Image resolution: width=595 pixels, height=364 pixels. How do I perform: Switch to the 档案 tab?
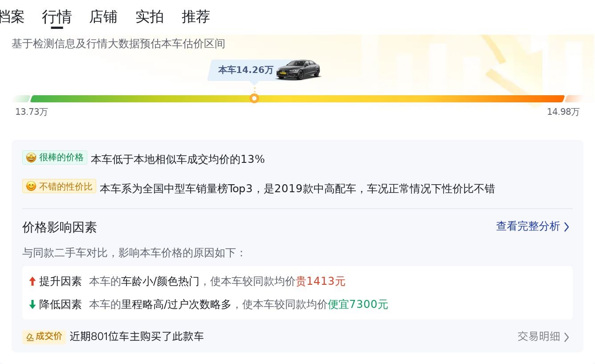pos(12,17)
